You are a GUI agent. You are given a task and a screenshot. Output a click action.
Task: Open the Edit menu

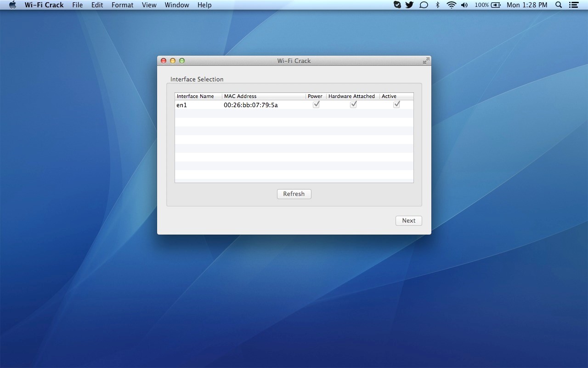coord(97,5)
